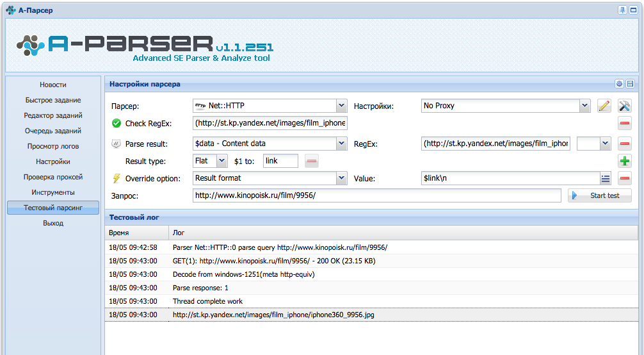Image resolution: width=644 pixels, height=355 pixels.
Task: Open Настройки sidebar item
Action: click(x=53, y=161)
